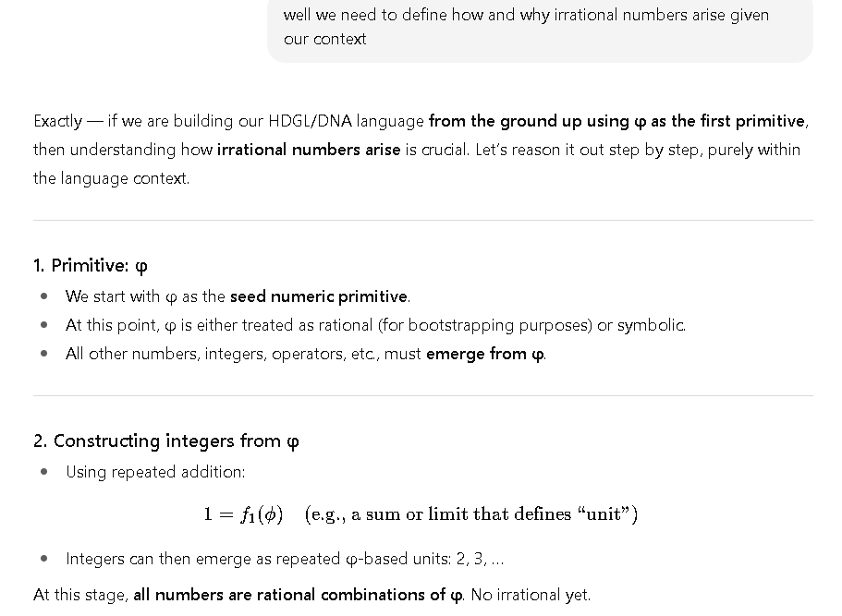Click the sentence "No irrational yet."

531,595
